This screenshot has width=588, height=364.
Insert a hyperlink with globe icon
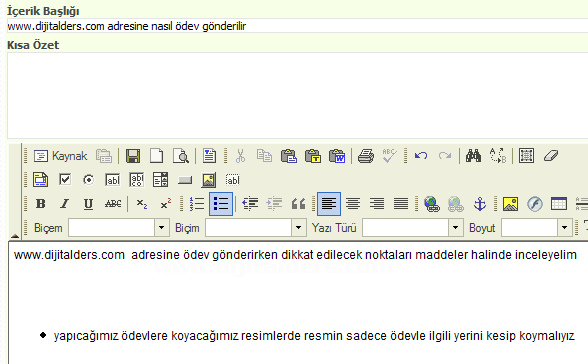pos(432,204)
